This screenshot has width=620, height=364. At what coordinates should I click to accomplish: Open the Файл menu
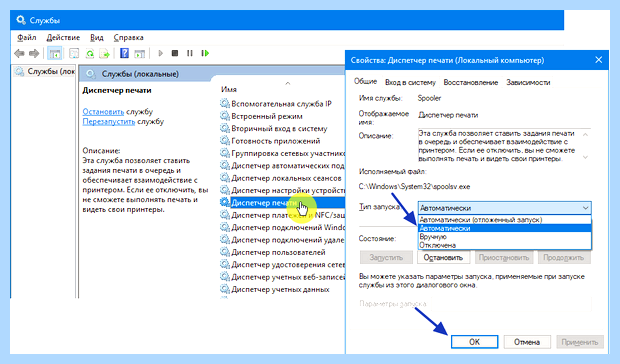tap(26, 38)
